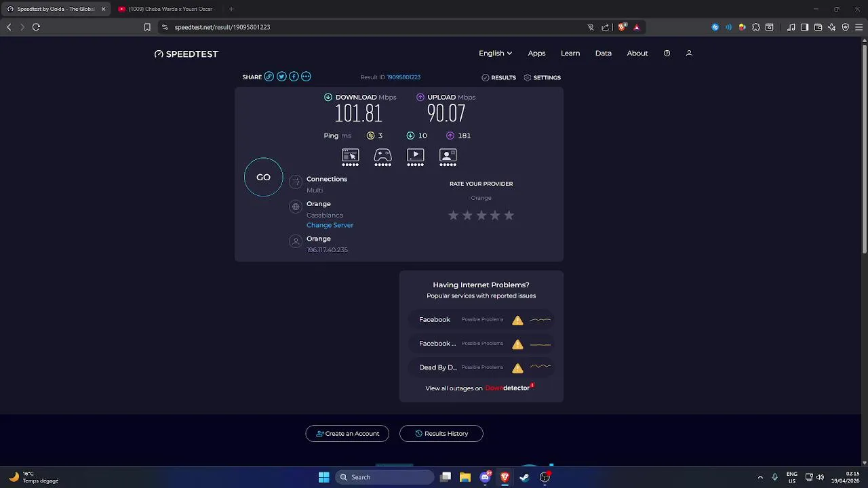Open the Learn menu
This screenshot has height=488, width=868.
[570, 53]
